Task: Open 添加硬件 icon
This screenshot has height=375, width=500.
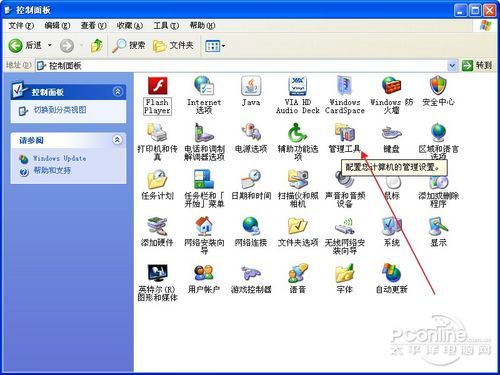Action: [x=157, y=226]
